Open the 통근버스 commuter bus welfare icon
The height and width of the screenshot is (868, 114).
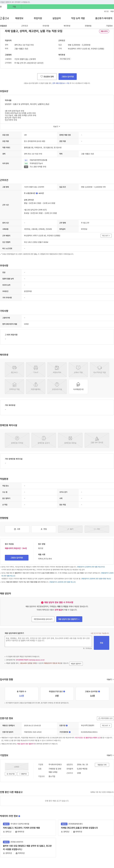coord(14,369)
